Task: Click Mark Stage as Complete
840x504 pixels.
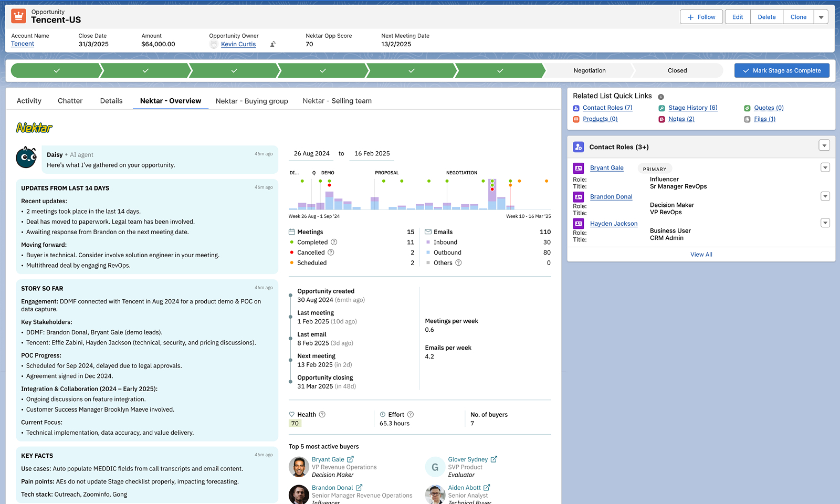Action: coord(782,70)
